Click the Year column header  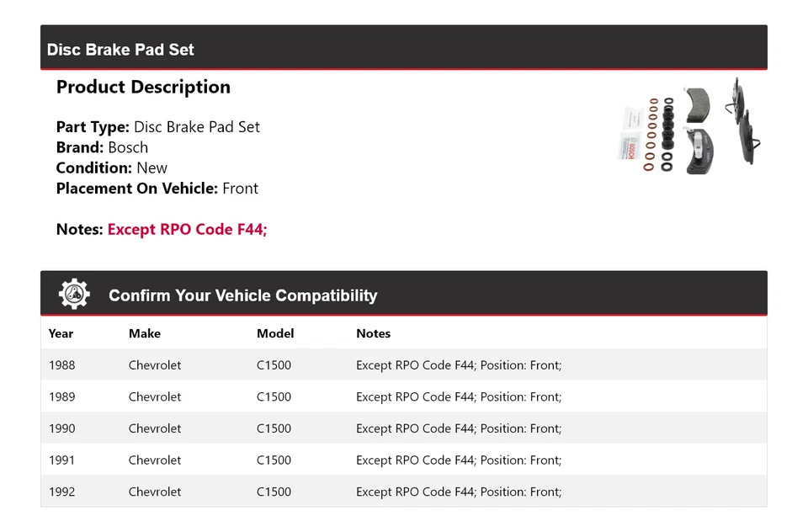[61, 333]
